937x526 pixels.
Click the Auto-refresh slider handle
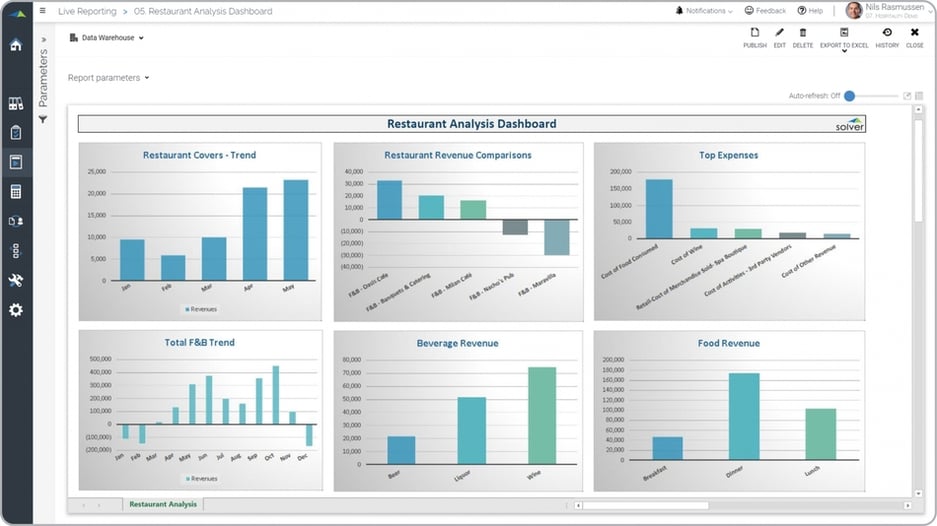(x=849, y=96)
